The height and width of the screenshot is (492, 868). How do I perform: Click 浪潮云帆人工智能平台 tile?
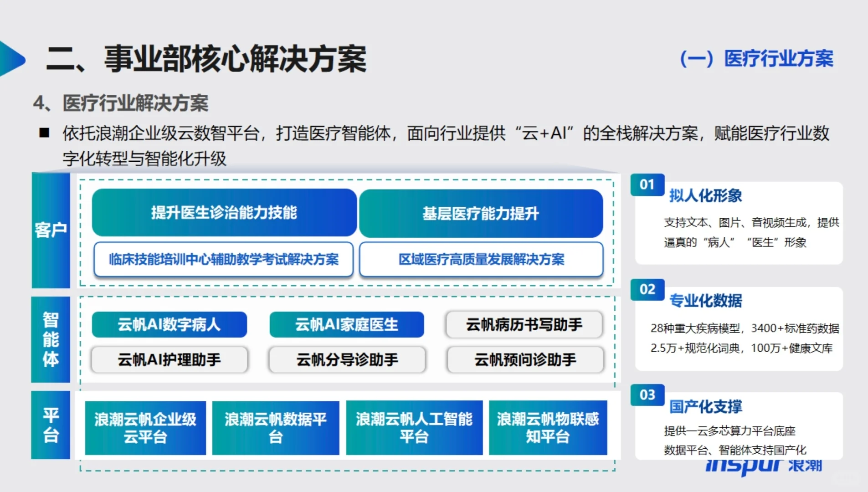pyautogui.click(x=414, y=428)
